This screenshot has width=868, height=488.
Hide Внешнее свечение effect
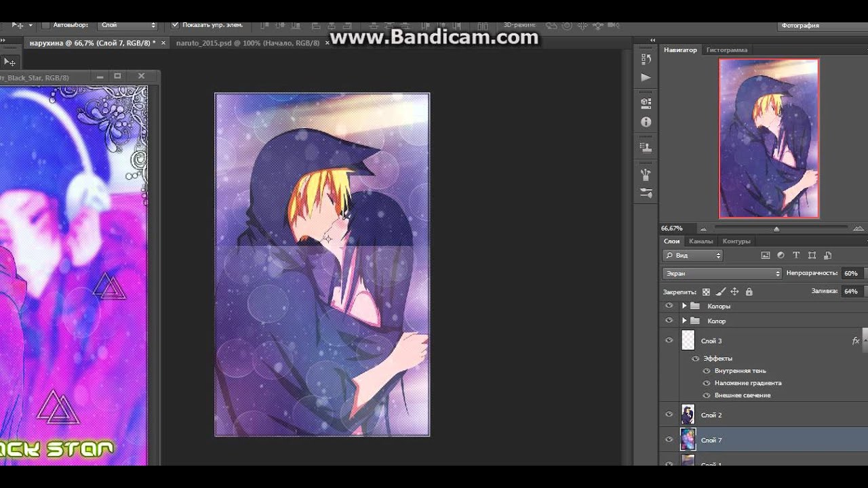tap(707, 395)
